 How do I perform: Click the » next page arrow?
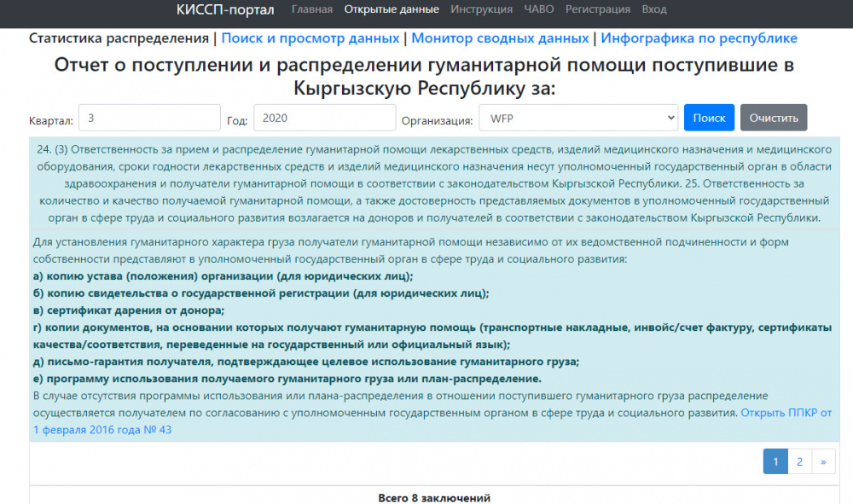(823, 461)
